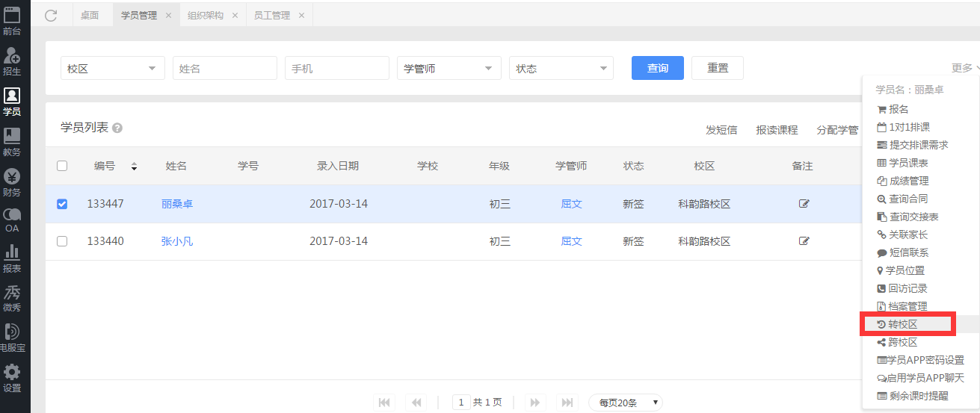
Task: Switch to the 员工管理 tab
Action: pyautogui.click(x=271, y=15)
